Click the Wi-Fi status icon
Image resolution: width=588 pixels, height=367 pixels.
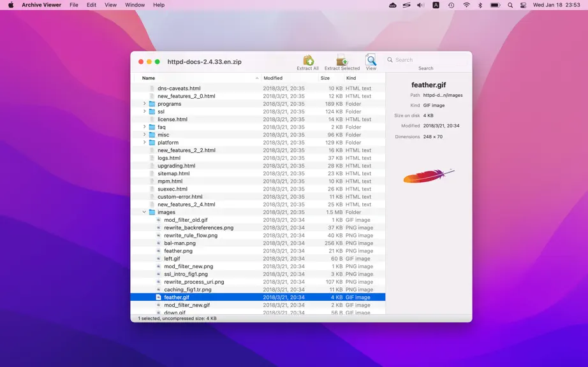tap(466, 5)
